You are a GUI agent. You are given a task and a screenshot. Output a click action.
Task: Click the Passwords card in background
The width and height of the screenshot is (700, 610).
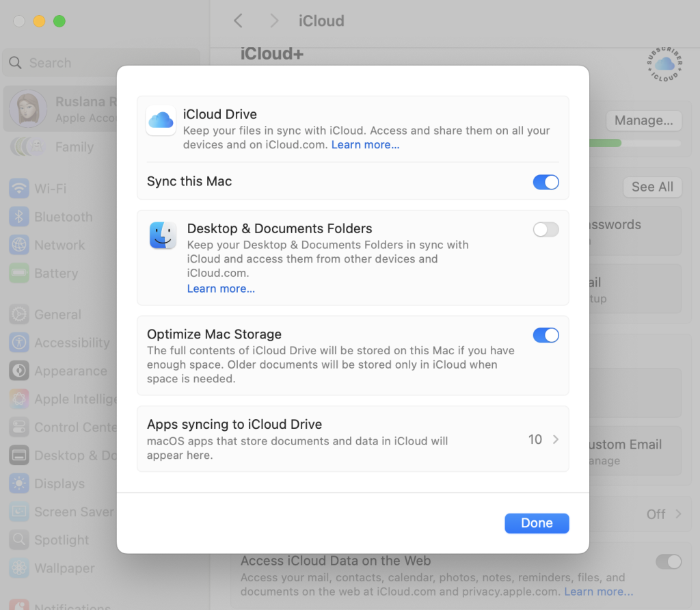pos(634,231)
